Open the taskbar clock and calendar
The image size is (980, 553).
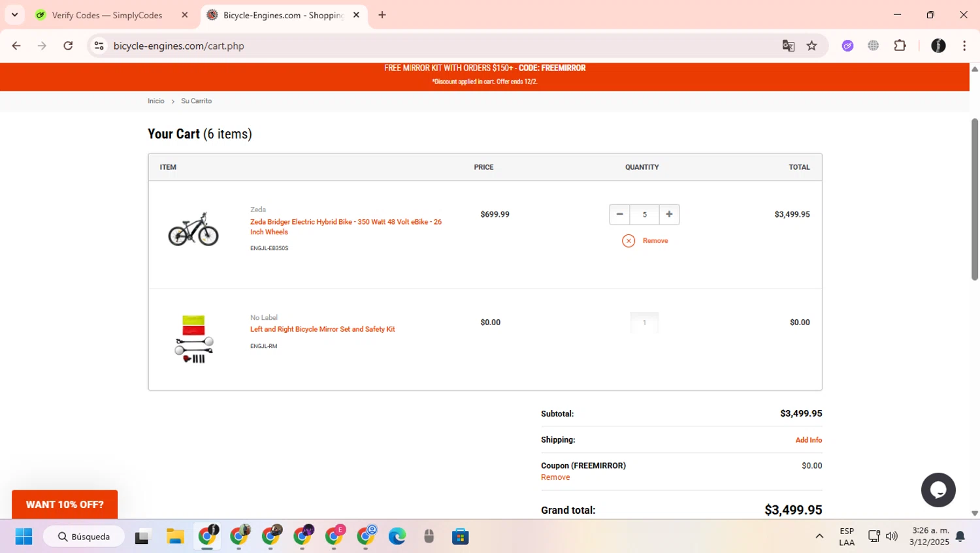point(930,537)
